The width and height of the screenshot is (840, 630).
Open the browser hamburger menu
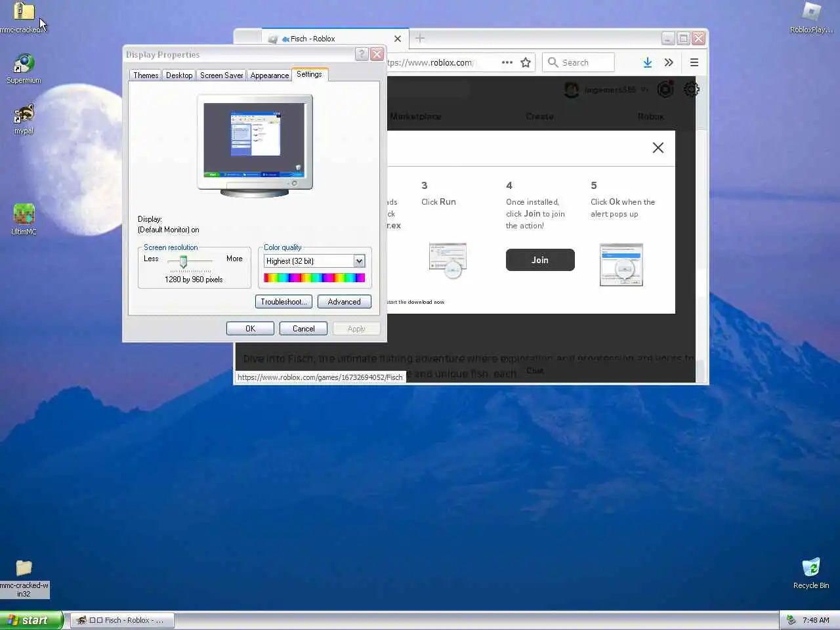[x=694, y=62]
